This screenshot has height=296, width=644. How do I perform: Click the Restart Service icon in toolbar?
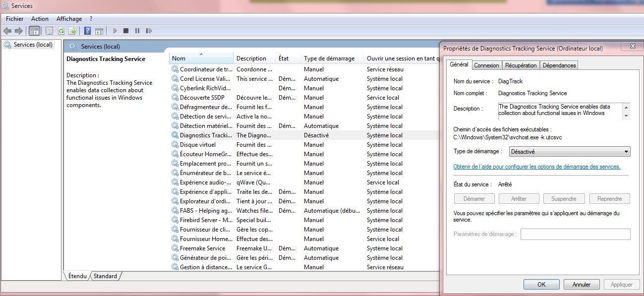coord(149,31)
